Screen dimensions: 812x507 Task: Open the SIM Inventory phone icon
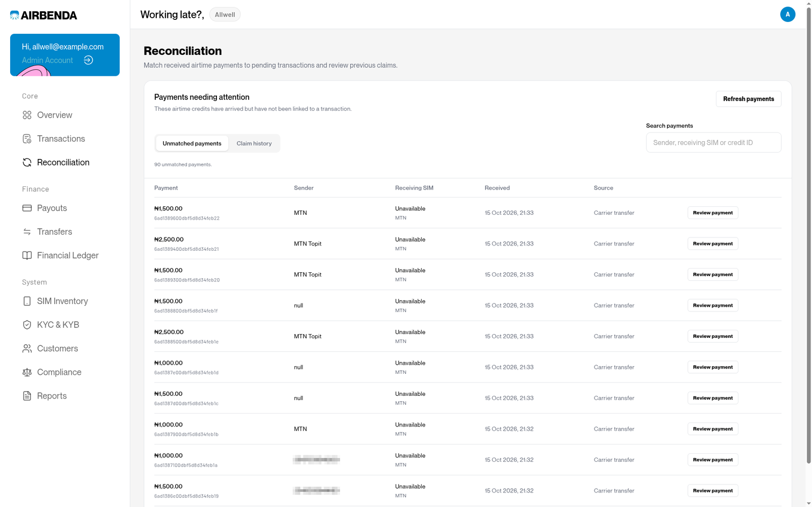point(27,301)
